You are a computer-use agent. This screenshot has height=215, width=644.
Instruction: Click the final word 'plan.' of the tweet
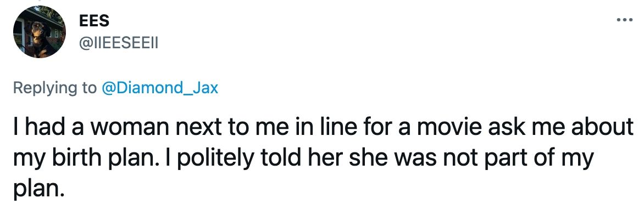(x=39, y=189)
